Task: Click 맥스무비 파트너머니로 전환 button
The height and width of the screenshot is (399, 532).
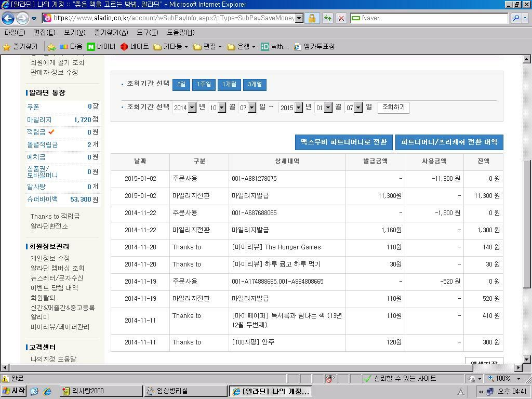Action: click(x=344, y=142)
